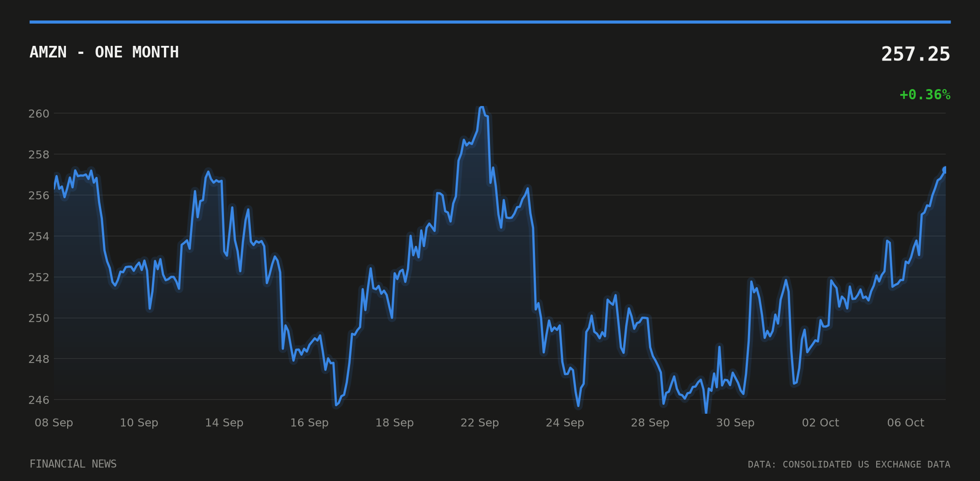Click the 250 y-axis label

pos(39,318)
